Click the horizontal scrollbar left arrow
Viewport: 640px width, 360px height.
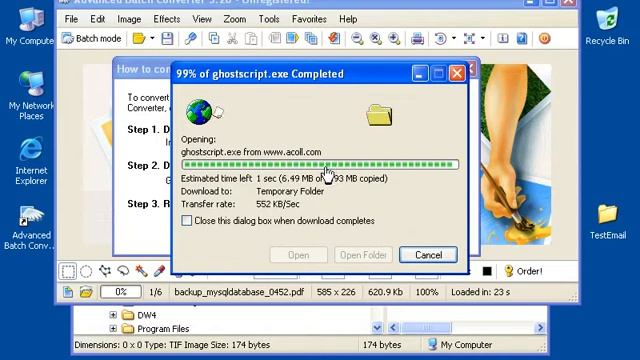(x=393, y=327)
